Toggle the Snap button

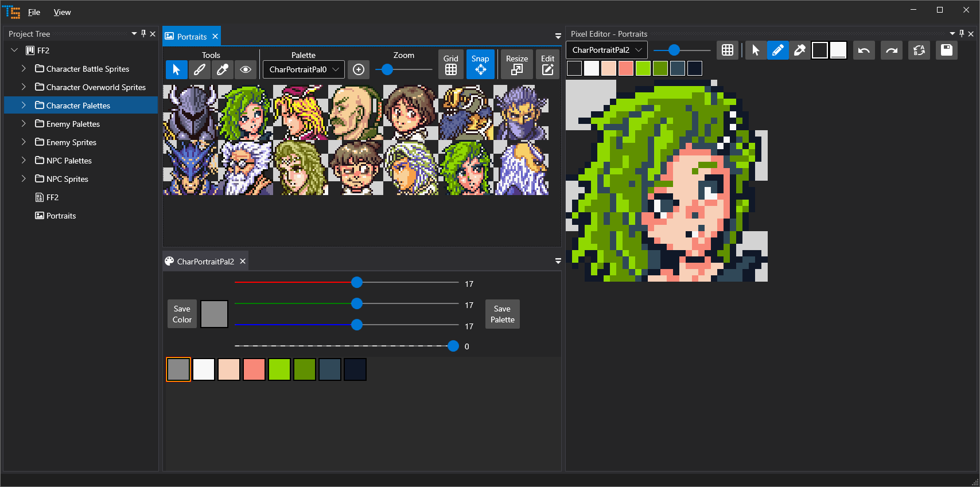(x=480, y=64)
